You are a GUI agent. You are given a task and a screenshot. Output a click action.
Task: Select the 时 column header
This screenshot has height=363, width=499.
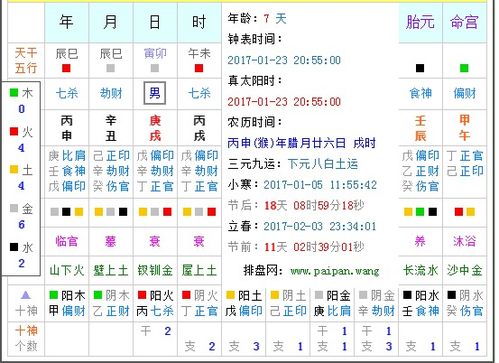click(199, 22)
